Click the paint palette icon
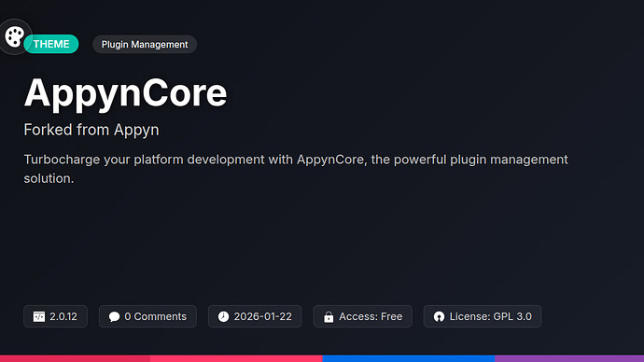This screenshot has height=362, width=644. 15,37
